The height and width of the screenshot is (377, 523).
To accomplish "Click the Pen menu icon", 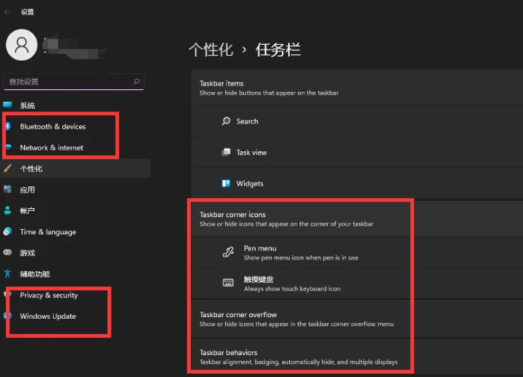I will coord(228,252).
